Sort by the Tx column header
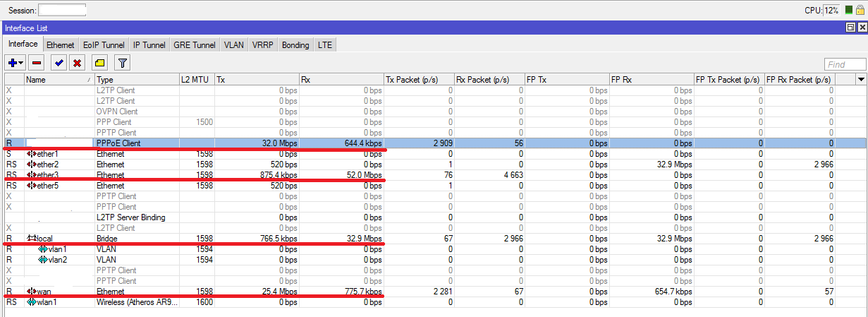The width and height of the screenshot is (868, 317). point(257,79)
